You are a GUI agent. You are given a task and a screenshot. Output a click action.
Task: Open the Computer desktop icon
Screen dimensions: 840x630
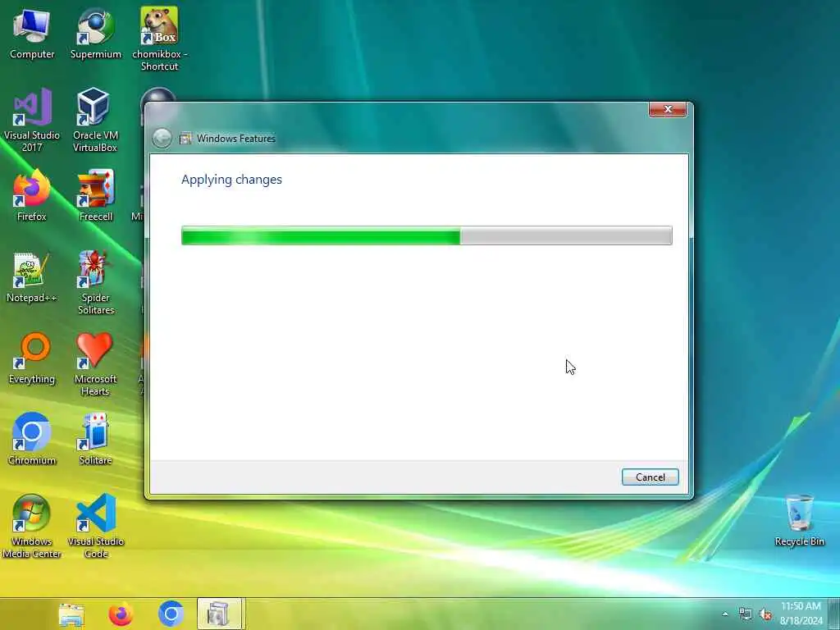point(32,33)
